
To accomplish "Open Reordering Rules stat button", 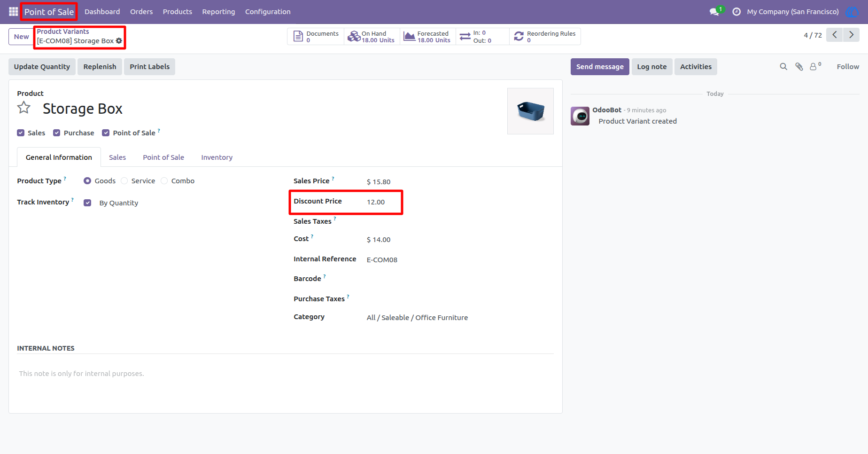I will (545, 37).
